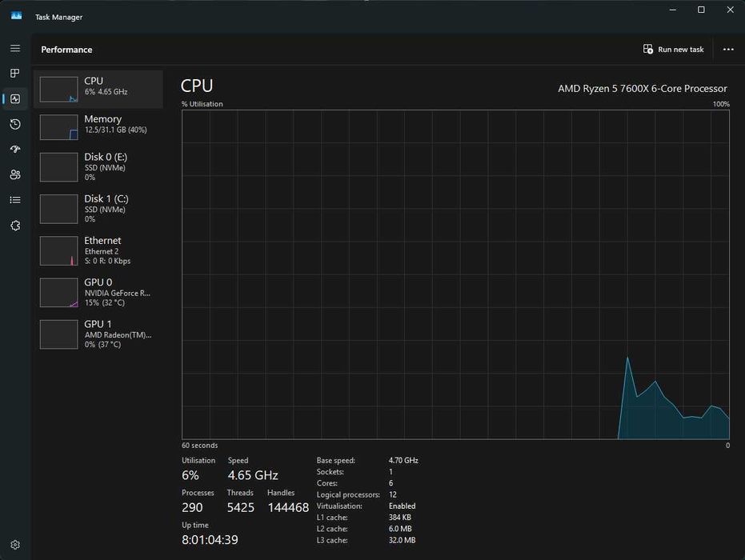The image size is (745, 560).
Task: Click the Disk 1 (C:) graph thumbnail
Action: pyautogui.click(x=58, y=209)
